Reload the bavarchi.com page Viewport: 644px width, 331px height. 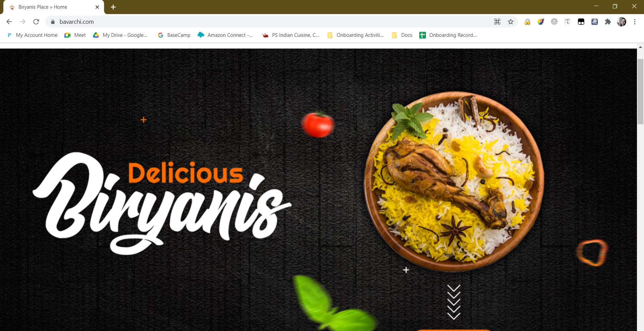coord(36,22)
